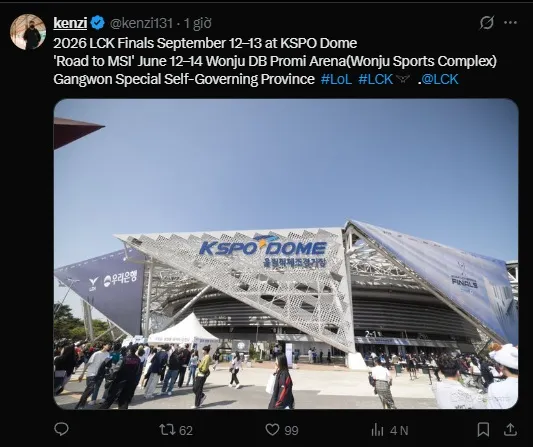The height and width of the screenshot is (447, 533).
Task: Click the reply speech-bubble icon
Action: click(x=62, y=429)
